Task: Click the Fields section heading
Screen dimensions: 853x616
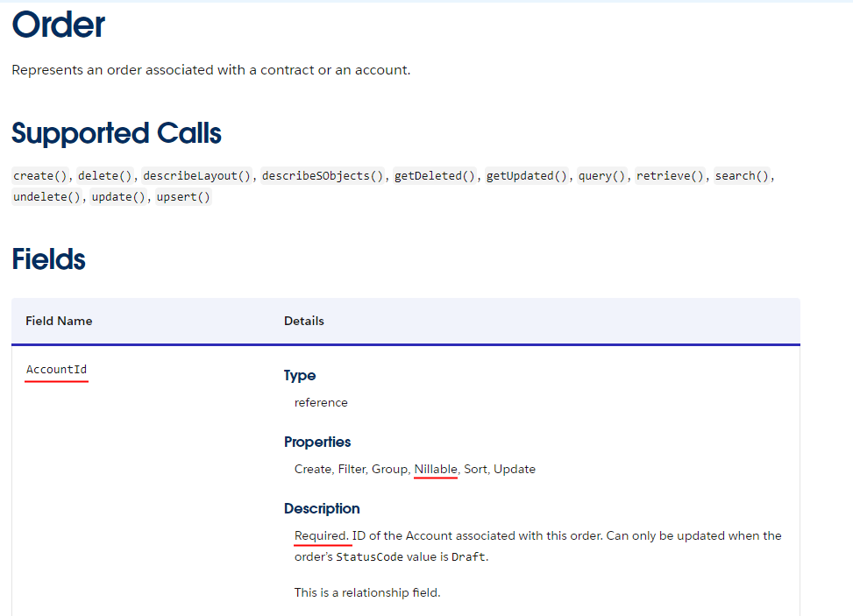Action: click(x=49, y=258)
